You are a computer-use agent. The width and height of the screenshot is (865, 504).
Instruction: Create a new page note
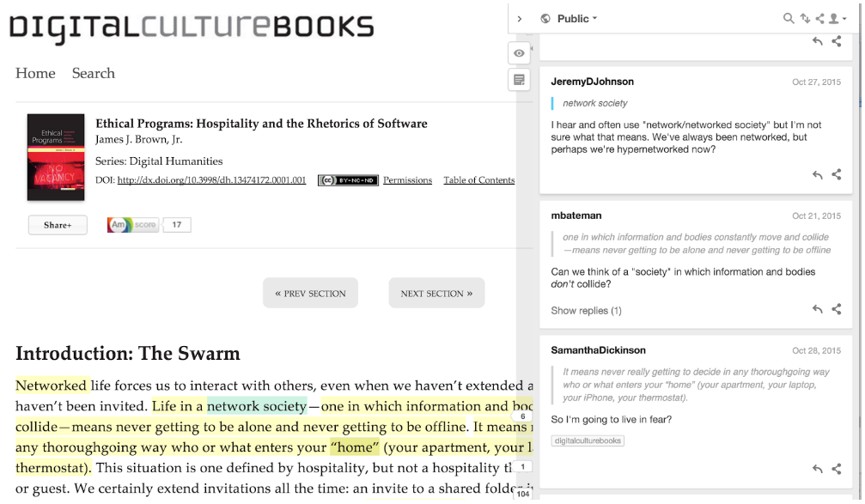[519, 80]
